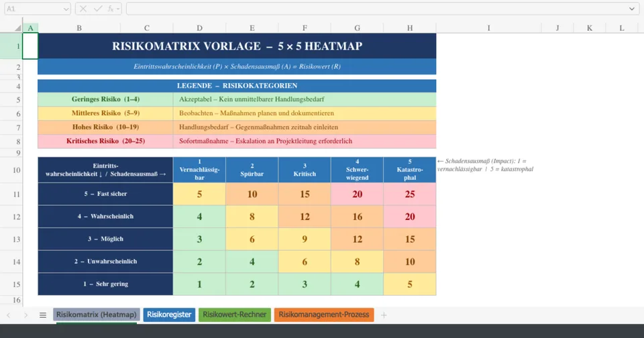Select the Eintrittswahrscheinlichkeit / Schadensausmaß corner header
This screenshot has height=338, width=644.
(x=105, y=170)
